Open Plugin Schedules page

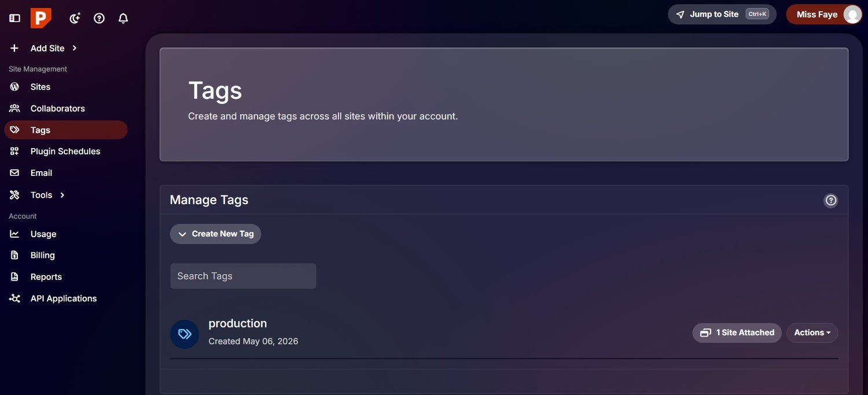[65, 151]
